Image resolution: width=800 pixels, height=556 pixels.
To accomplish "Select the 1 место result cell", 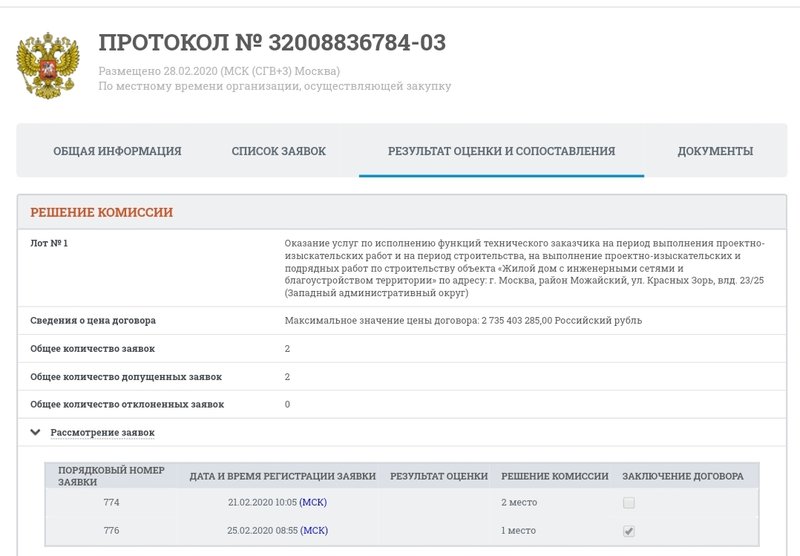I will coord(518,531).
